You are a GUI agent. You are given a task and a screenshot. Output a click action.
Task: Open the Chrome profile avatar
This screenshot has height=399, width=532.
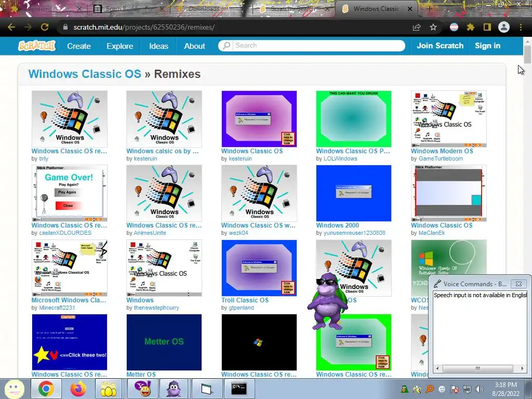click(504, 27)
